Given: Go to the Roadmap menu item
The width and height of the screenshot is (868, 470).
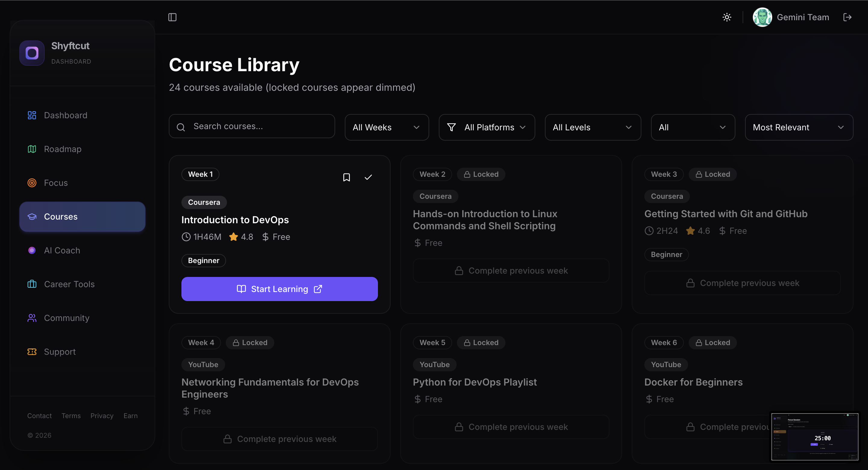Looking at the screenshot, I should point(62,149).
